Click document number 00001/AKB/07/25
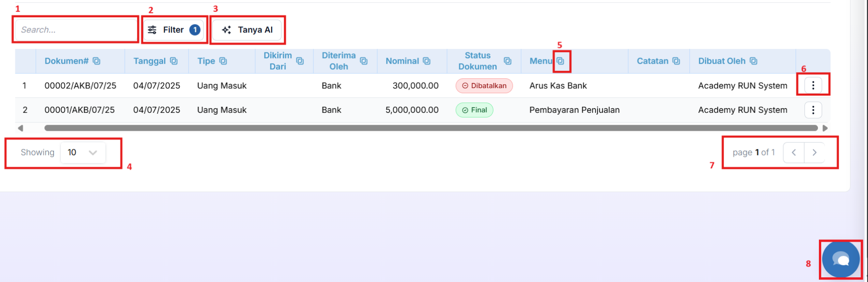The width and height of the screenshot is (868, 282). [80, 110]
